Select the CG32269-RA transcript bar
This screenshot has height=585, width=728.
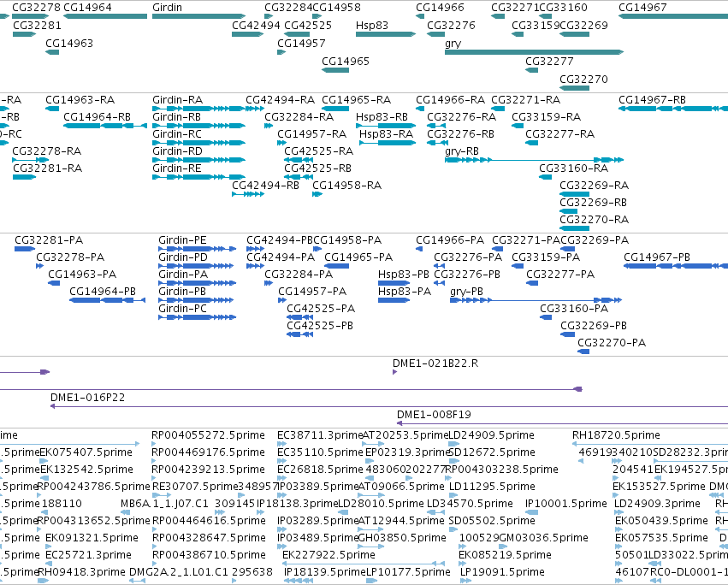(x=574, y=194)
